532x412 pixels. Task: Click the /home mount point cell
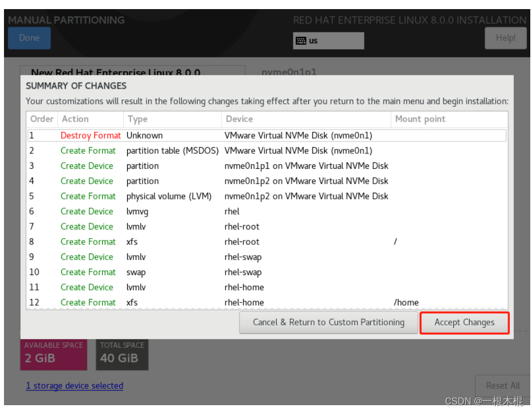pos(406,302)
